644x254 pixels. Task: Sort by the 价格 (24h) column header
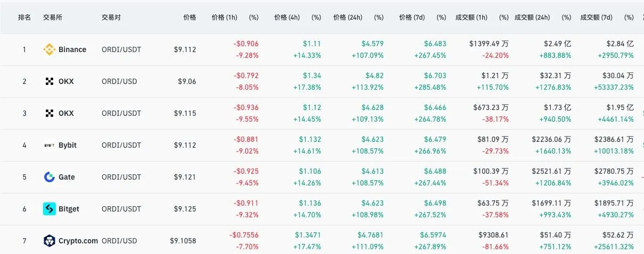point(349,18)
